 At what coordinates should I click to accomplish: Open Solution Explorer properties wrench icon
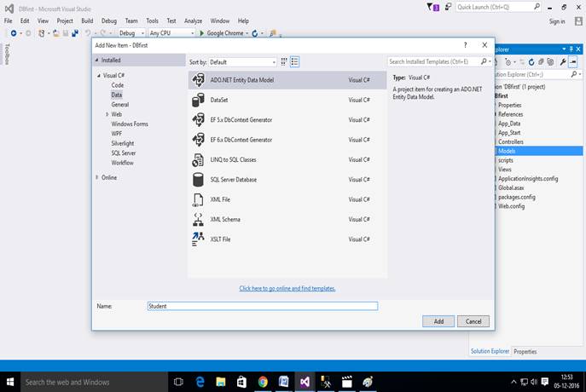pos(563,62)
